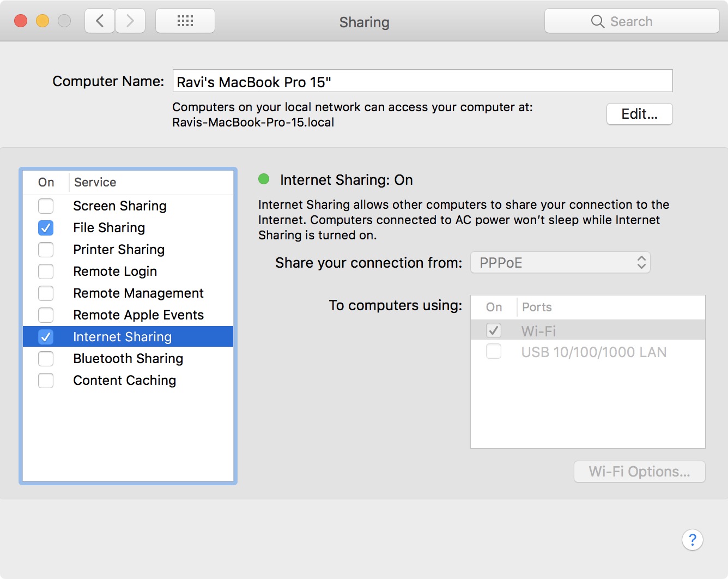
Task: Go forward with the right chevron button
Action: [x=130, y=21]
